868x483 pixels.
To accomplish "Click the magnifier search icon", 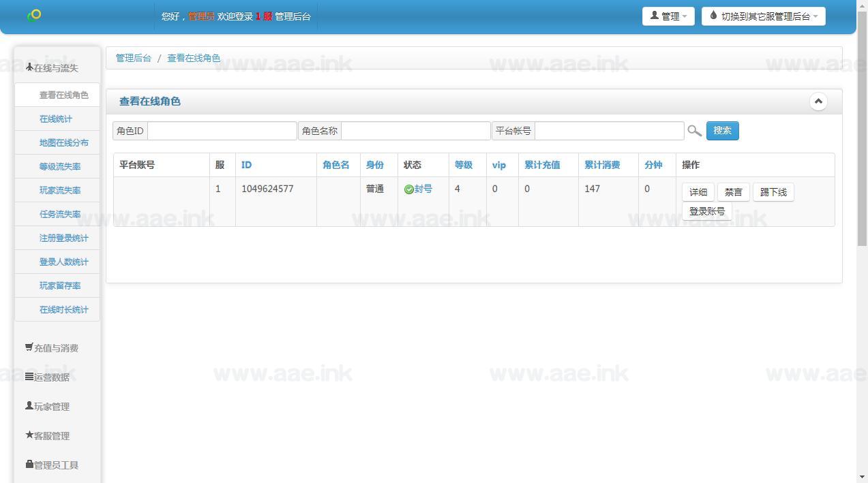I will click(x=693, y=131).
